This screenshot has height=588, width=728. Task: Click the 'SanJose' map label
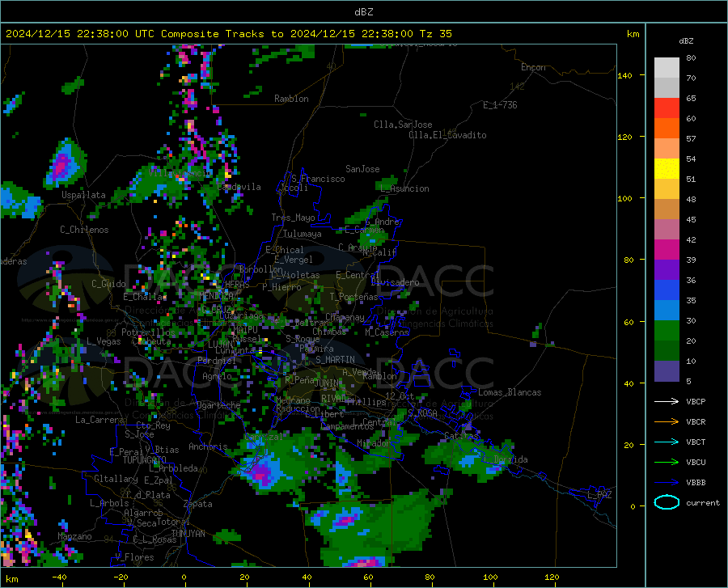[x=362, y=169]
